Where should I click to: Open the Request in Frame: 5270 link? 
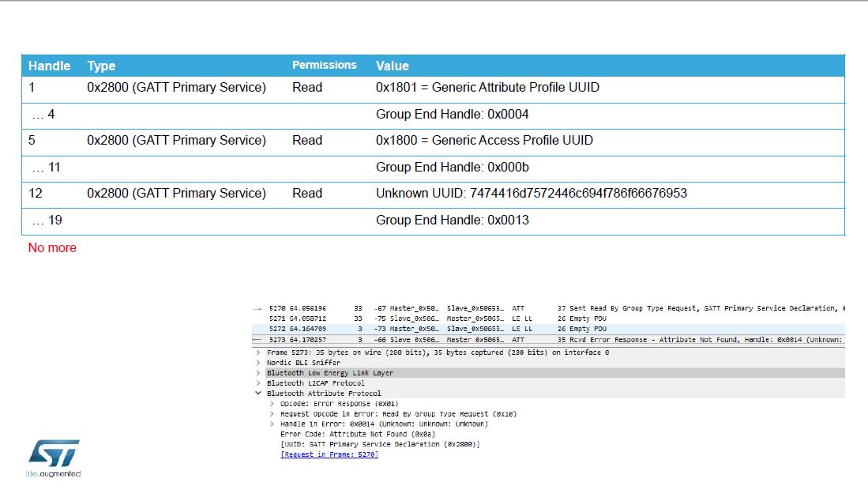tap(329, 454)
